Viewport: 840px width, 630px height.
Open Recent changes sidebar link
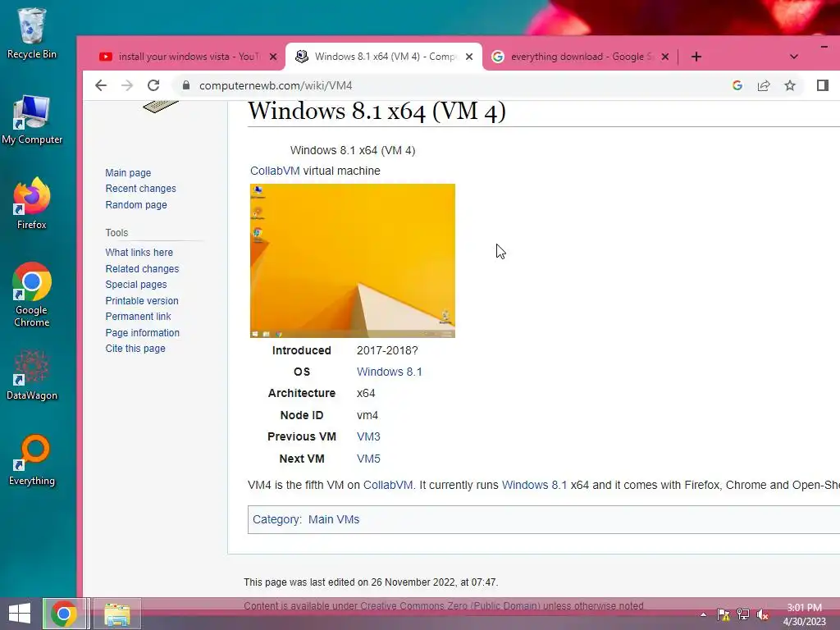point(140,189)
